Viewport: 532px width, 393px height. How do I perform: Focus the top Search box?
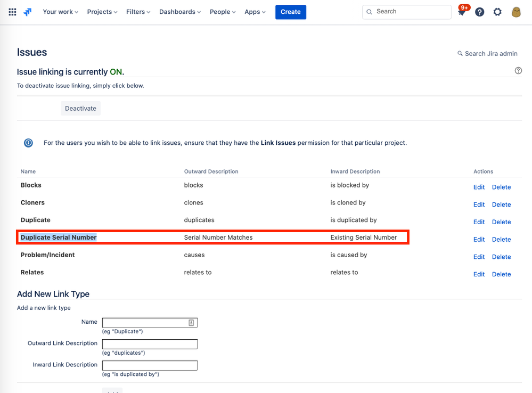click(x=407, y=12)
